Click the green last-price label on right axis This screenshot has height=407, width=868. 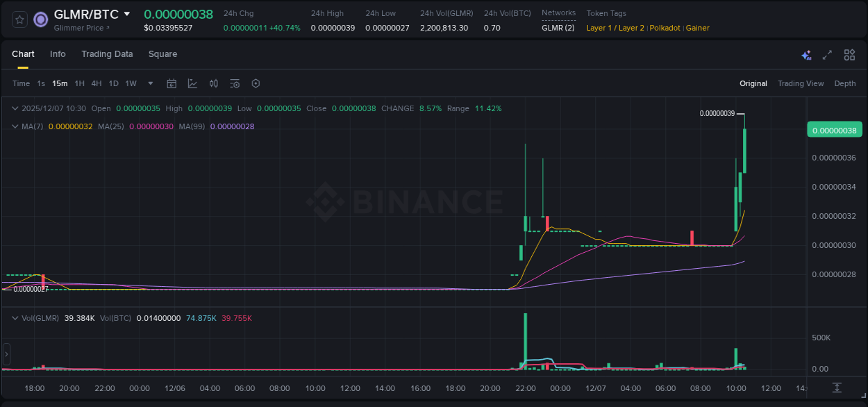coord(835,129)
